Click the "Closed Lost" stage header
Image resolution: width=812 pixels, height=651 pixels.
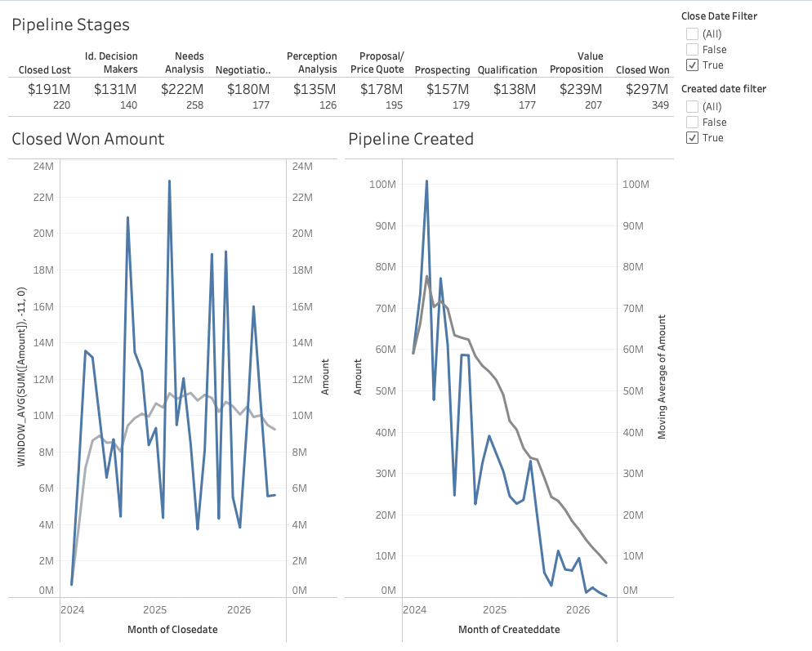coord(45,70)
